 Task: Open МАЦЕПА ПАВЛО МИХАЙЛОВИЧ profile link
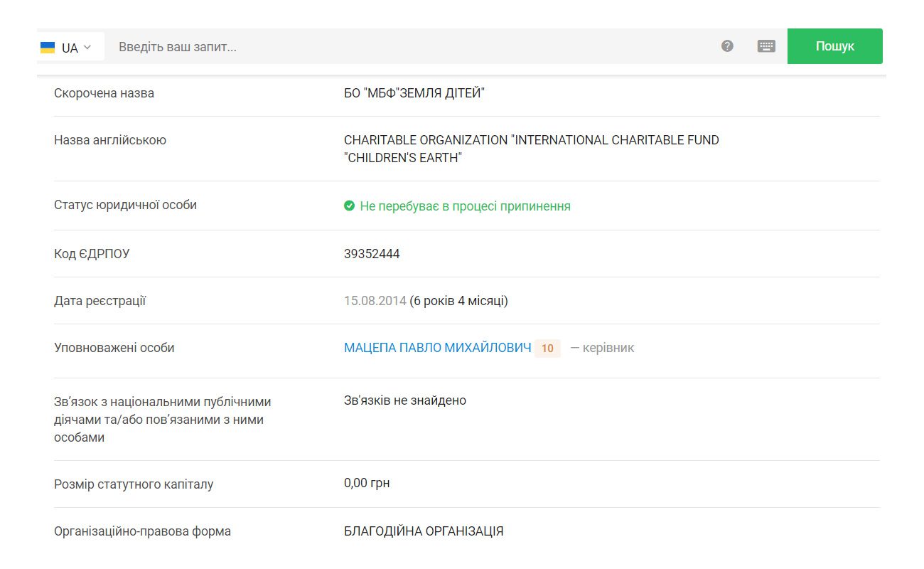[438, 348]
